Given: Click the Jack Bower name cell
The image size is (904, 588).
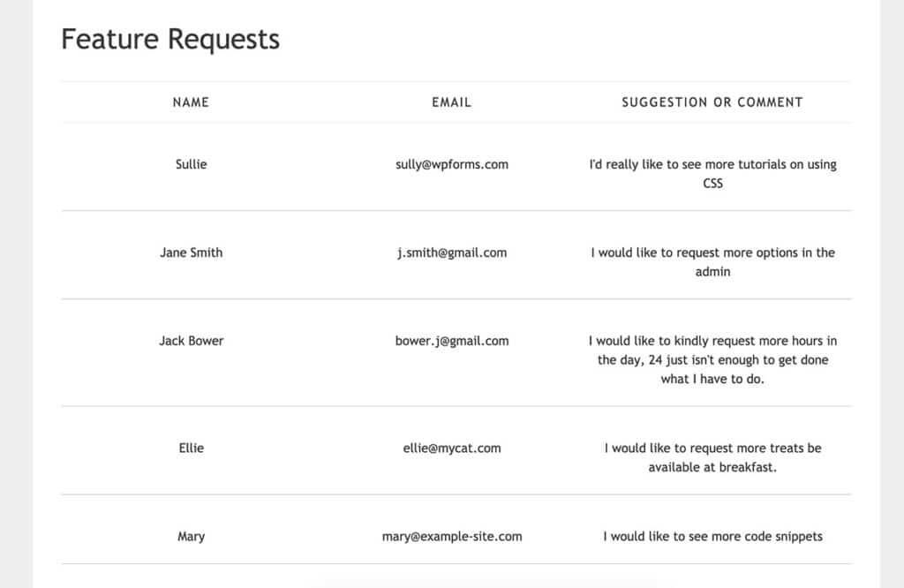Looking at the screenshot, I should pyautogui.click(x=192, y=341).
